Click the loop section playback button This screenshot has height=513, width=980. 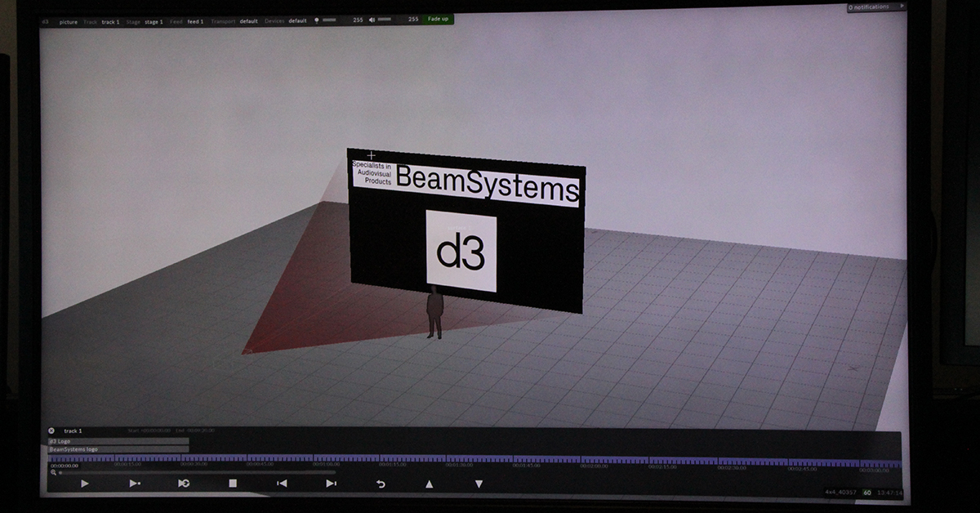pyautogui.click(x=184, y=484)
